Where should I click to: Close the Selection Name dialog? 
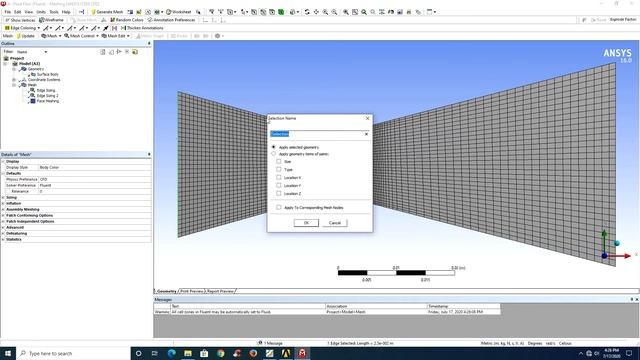pos(367,118)
